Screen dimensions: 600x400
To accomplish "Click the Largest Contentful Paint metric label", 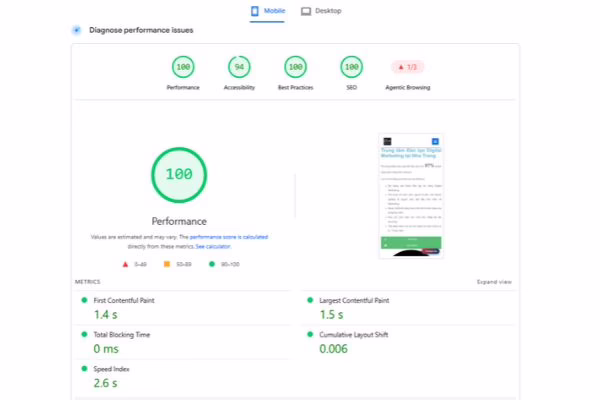I will [x=354, y=300].
